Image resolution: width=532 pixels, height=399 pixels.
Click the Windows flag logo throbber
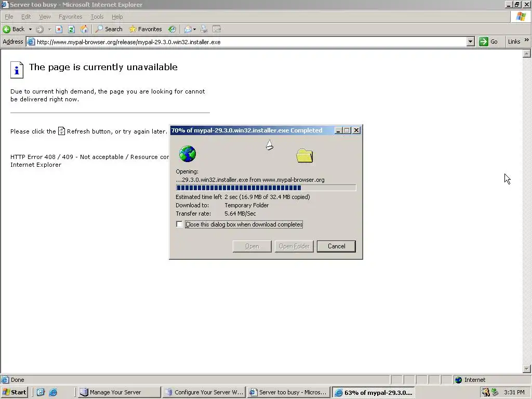pyautogui.click(x=521, y=17)
